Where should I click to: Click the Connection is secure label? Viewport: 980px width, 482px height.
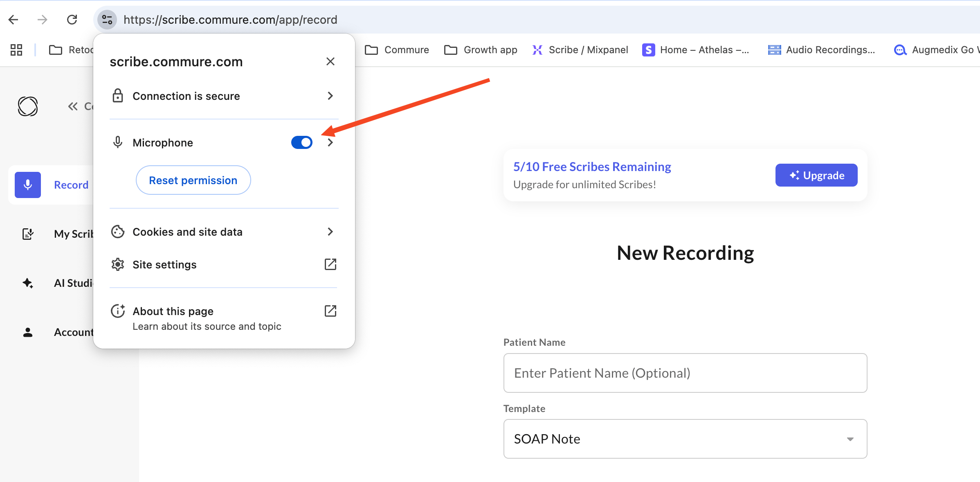pyautogui.click(x=186, y=96)
